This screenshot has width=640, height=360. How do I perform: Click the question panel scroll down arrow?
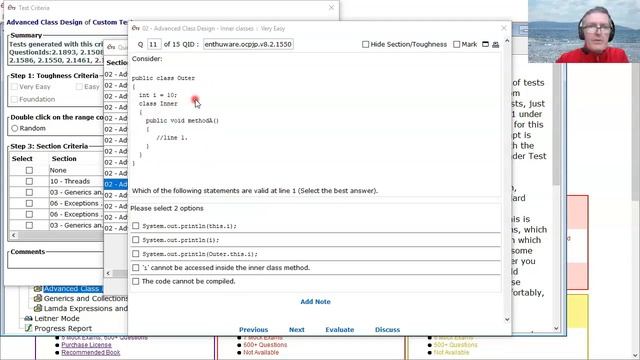click(x=507, y=320)
